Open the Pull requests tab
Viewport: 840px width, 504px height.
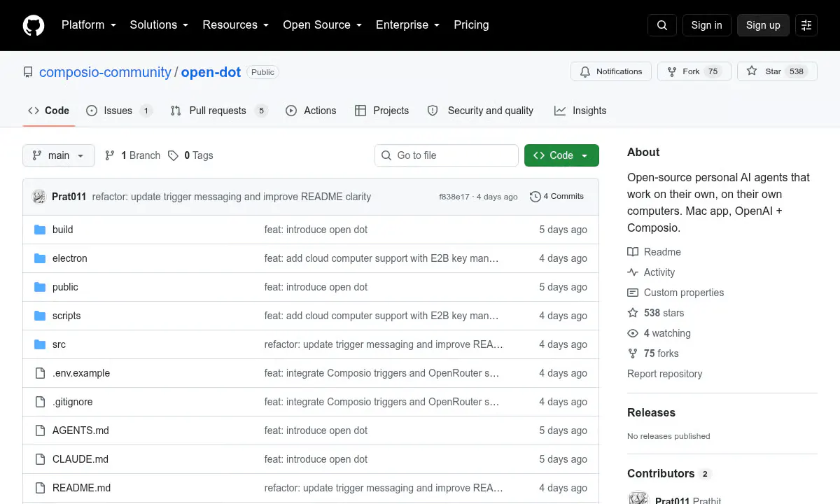click(219, 111)
